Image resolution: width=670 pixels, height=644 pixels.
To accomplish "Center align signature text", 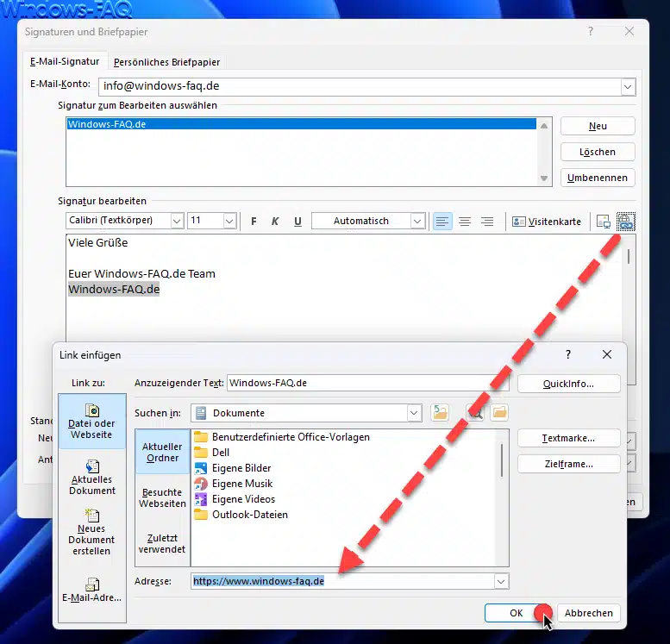I will click(465, 222).
